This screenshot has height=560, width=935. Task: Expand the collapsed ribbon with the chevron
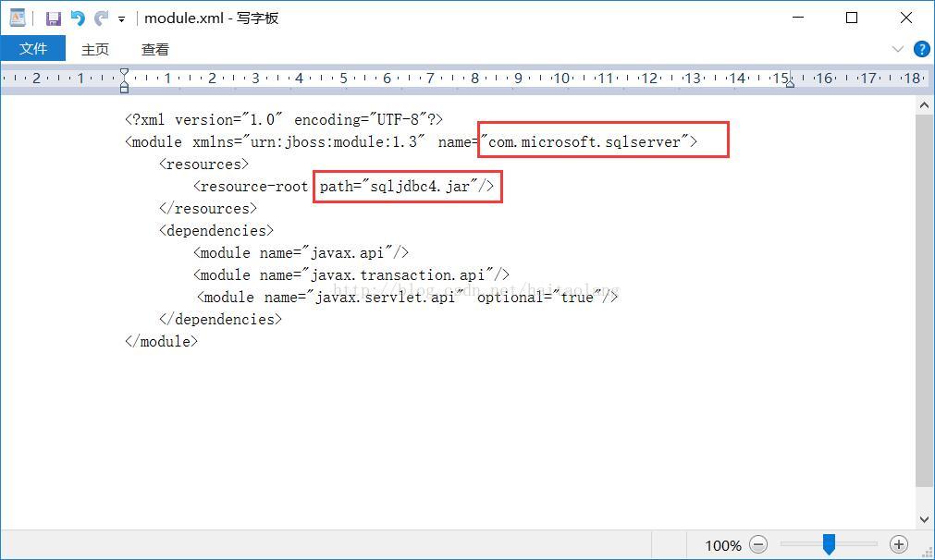coord(897,49)
